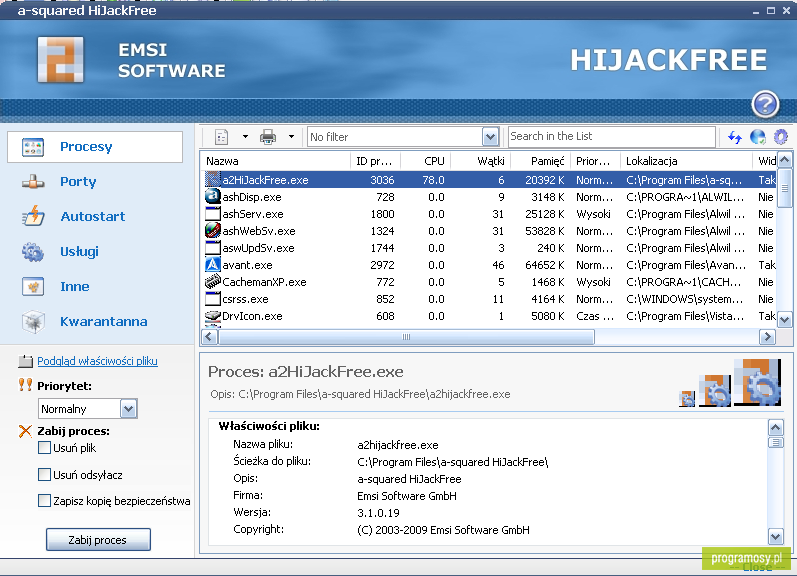Image resolution: width=797 pixels, height=576 pixels.
Task: Click the Emsi Software orange logo
Action: (x=60, y=59)
